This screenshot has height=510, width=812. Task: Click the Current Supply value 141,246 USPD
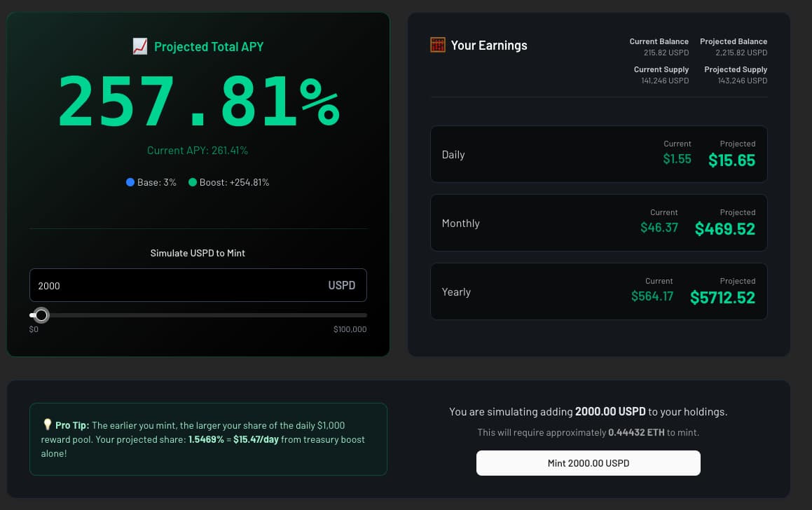[x=666, y=81]
